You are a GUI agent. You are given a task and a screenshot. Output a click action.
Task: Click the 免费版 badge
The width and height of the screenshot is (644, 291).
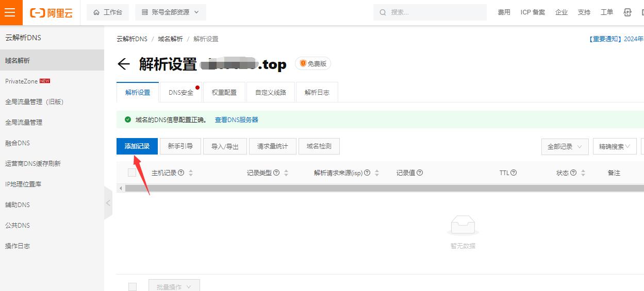click(x=313, y=63)
